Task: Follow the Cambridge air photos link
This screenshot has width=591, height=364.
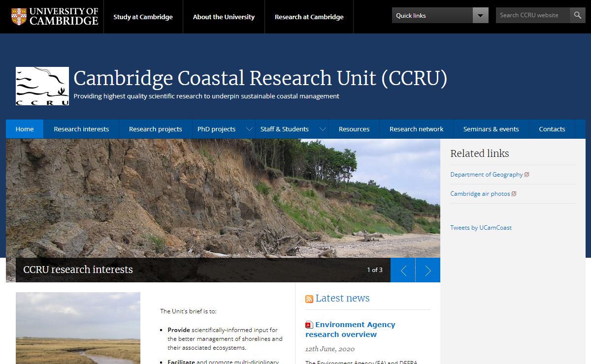Action: pos(480,194)
